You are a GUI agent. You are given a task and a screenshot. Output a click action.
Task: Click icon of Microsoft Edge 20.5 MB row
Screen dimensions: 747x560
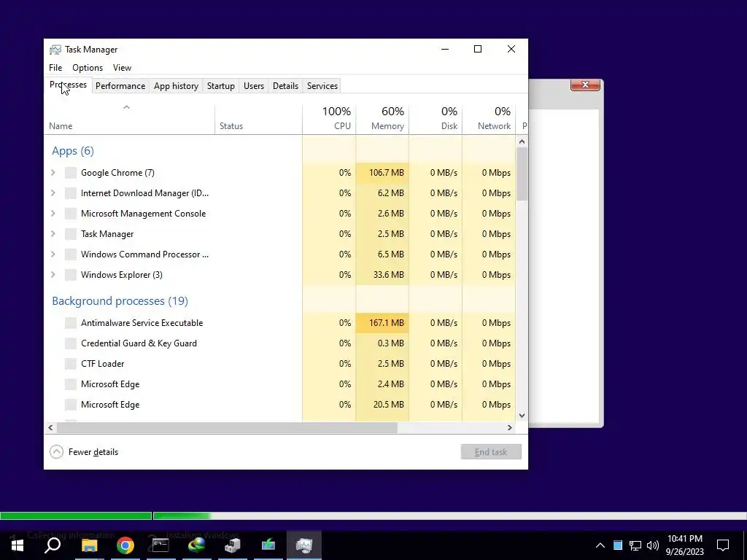tap(71, 405)
